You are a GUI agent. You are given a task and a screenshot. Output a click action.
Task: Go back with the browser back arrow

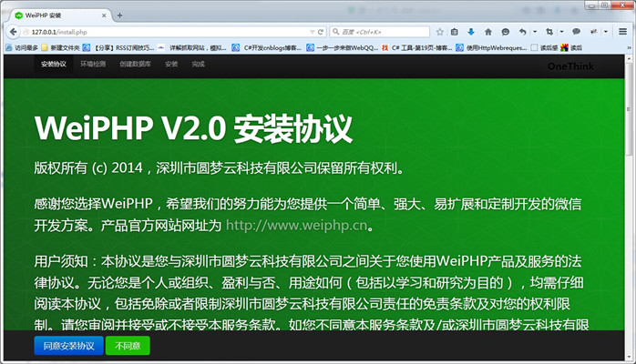[13, 32]
